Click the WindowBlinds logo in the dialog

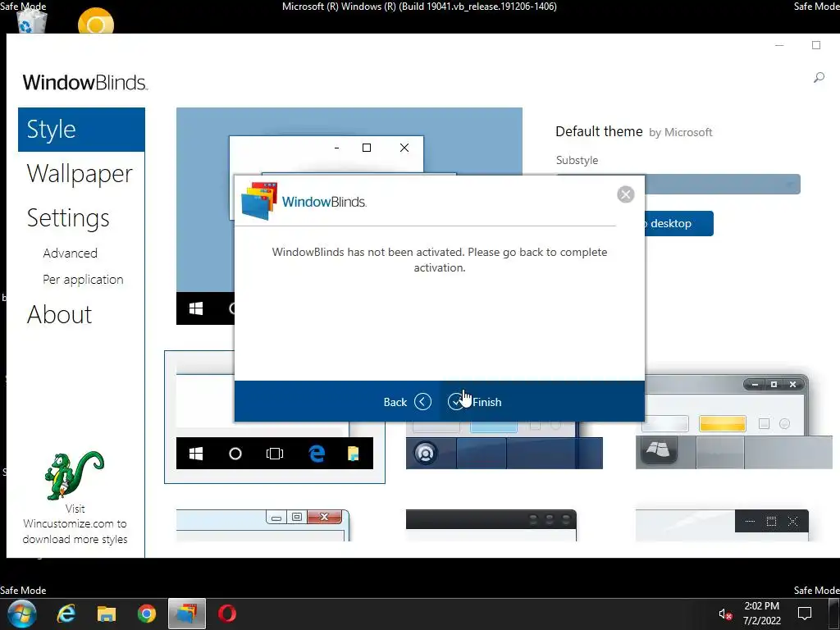point(304,202)
